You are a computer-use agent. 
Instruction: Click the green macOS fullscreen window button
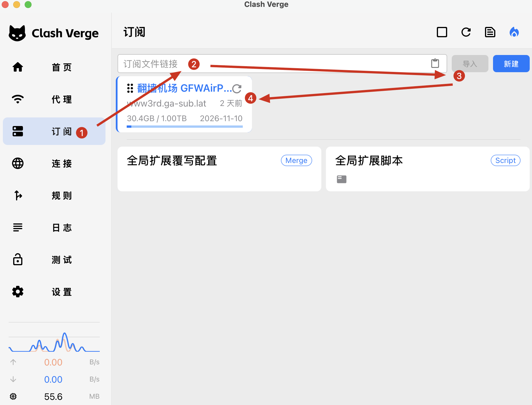[x=28, y=5]
